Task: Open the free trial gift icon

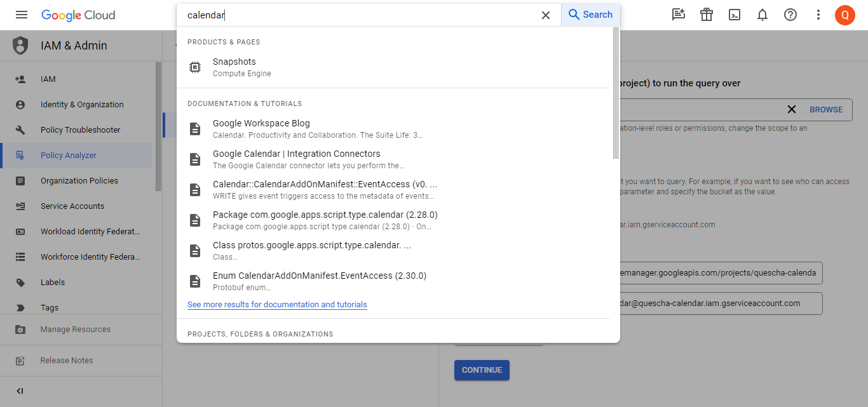Action: pyautogui.click(x=707, y=15)
